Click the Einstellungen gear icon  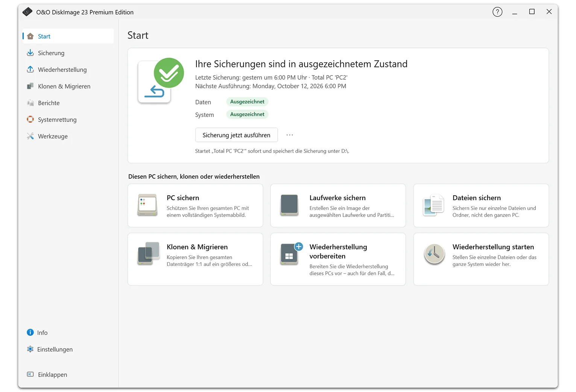(x=30, y=349)
